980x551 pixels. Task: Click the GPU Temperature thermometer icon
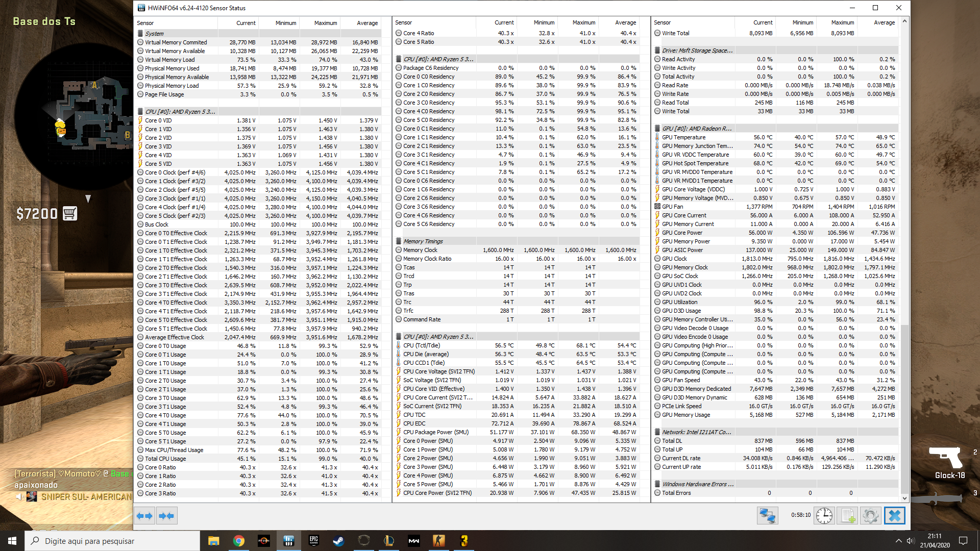[657, 137]
